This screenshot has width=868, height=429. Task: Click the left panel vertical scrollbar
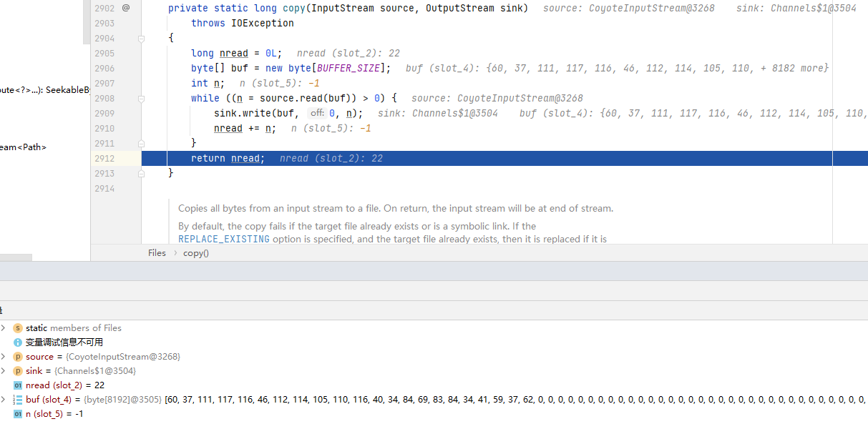click(x=87, y=23)
